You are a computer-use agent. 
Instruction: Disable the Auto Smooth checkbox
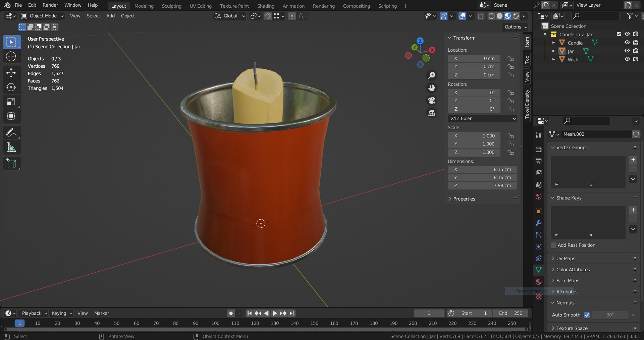tap(587, 315)
